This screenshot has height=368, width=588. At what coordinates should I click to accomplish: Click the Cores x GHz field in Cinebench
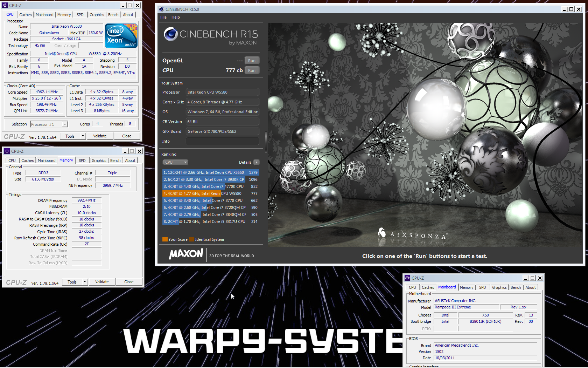click(223, 102)
